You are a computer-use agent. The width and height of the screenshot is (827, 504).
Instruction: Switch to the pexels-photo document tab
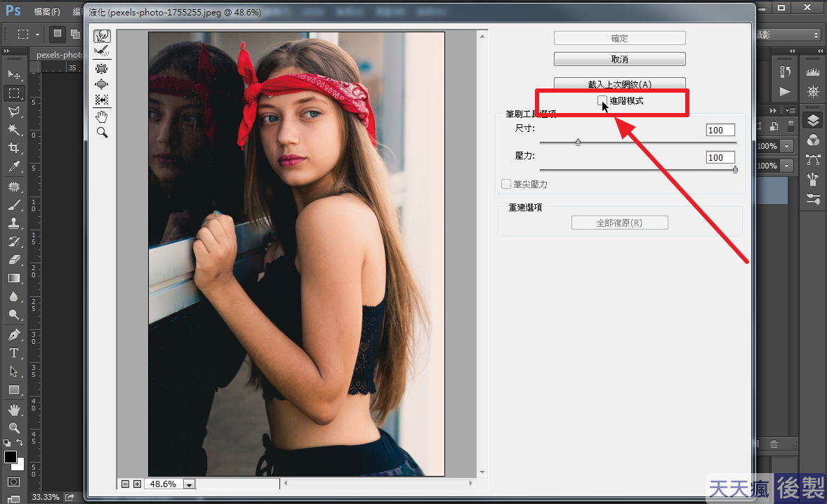(x=58, y=54)
